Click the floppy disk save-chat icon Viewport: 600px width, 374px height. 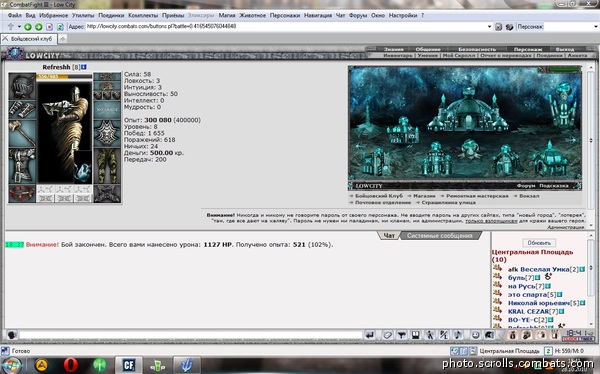coord(416,335)
